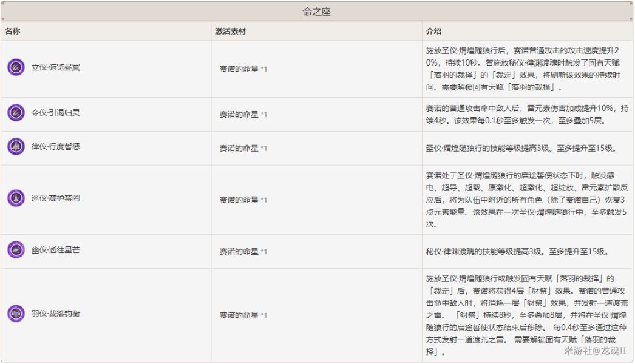The width and height of the screenshot is (635, 364).
Task: Select the name text 令仪·引谒归灵
Action: (55, 113)
